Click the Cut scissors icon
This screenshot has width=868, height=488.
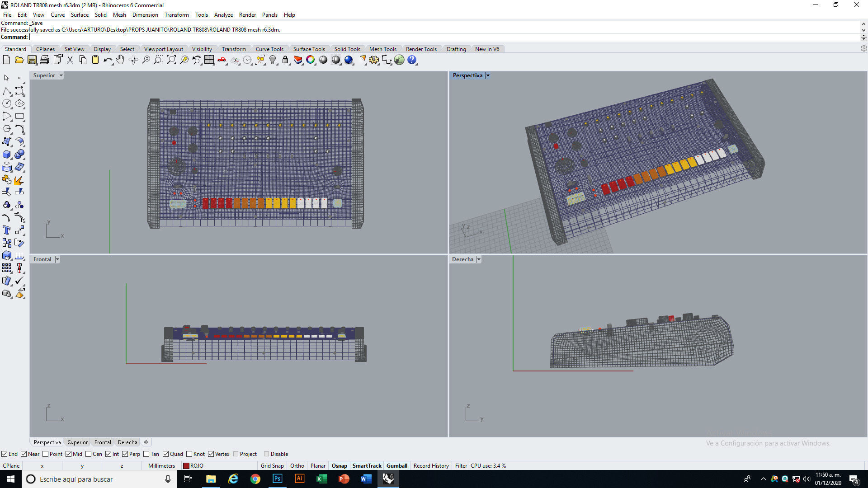click(x=70, y=60)
